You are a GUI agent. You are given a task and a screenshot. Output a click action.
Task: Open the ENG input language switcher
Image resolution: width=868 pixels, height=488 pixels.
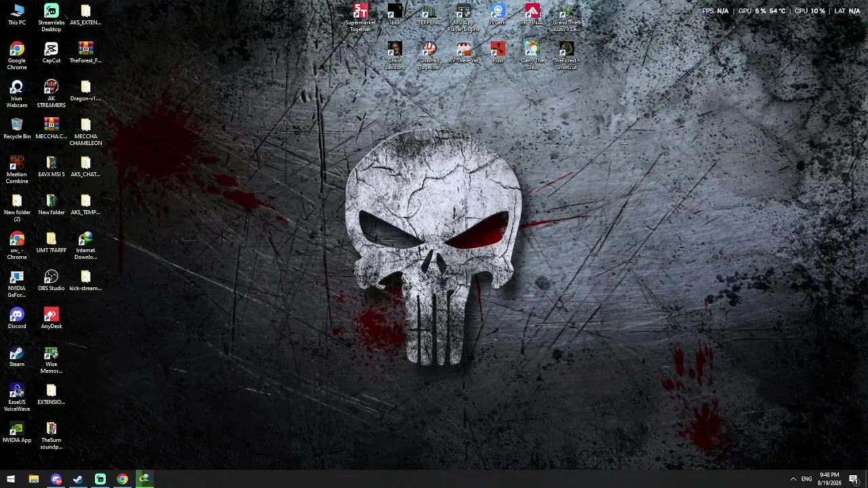coord(806,479)
